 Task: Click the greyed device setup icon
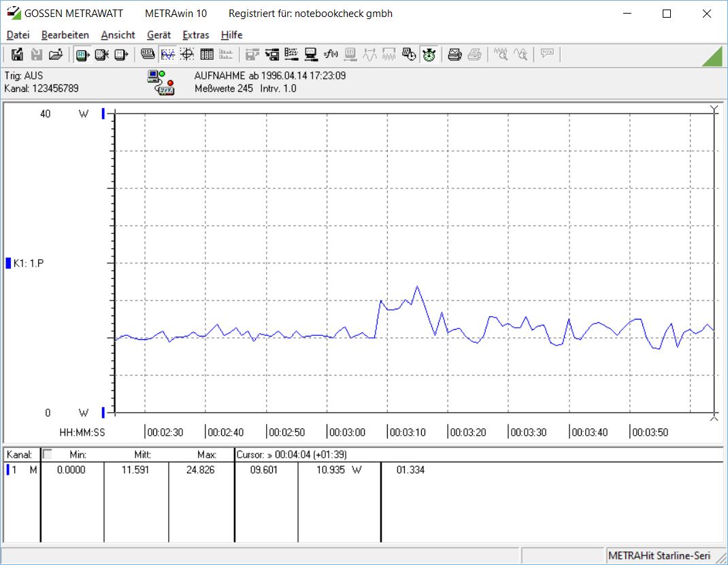[x=350, y=55]
